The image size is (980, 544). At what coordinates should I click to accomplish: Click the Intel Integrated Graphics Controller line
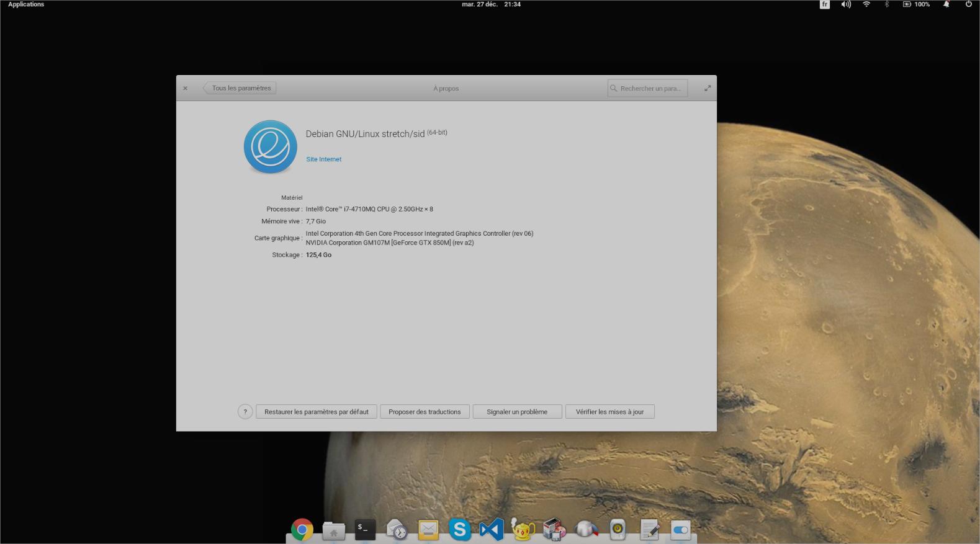pos(419,234)
